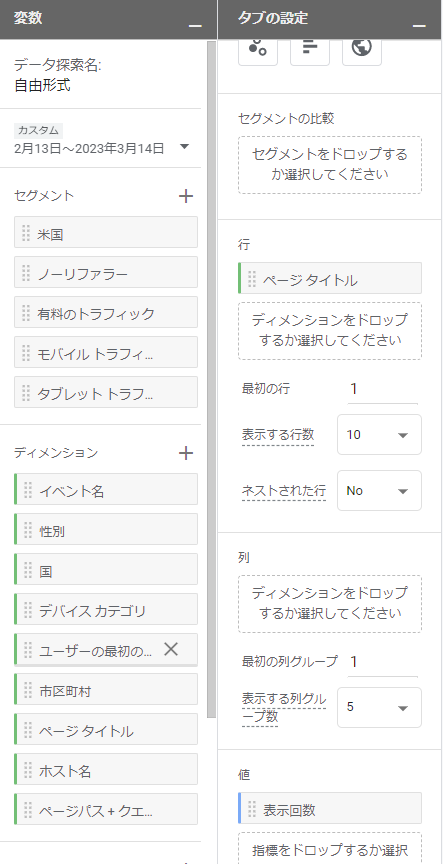
Task: Click the 最初の行 input field
Action: pos(382,389)
